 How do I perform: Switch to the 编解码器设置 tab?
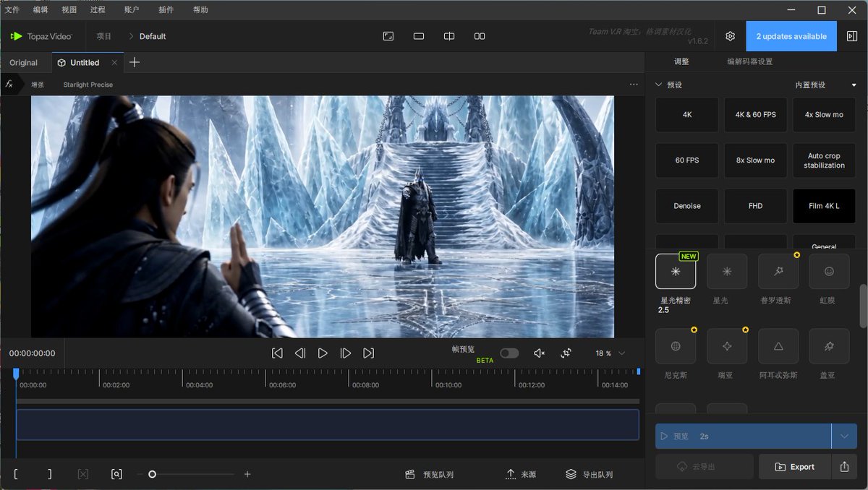coord(749,61)
